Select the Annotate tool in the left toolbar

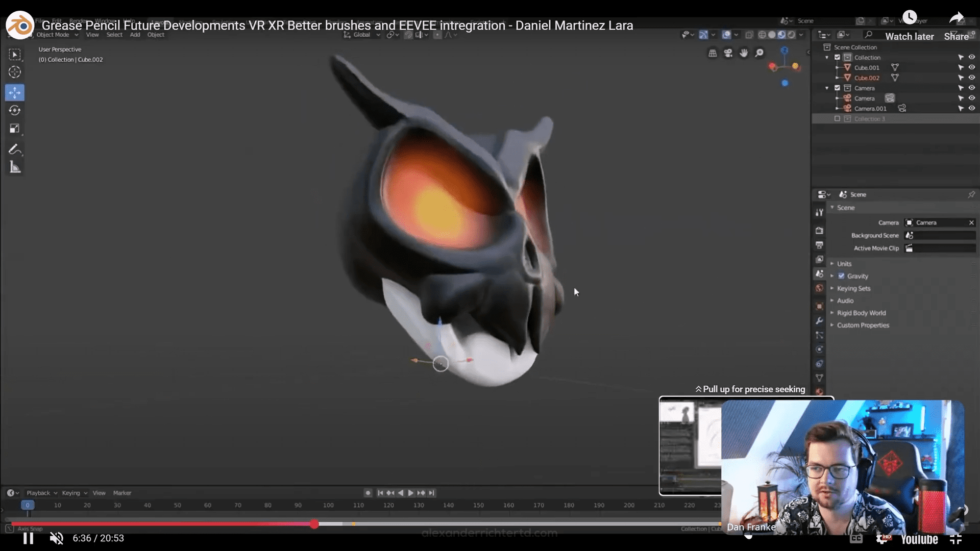15,149
